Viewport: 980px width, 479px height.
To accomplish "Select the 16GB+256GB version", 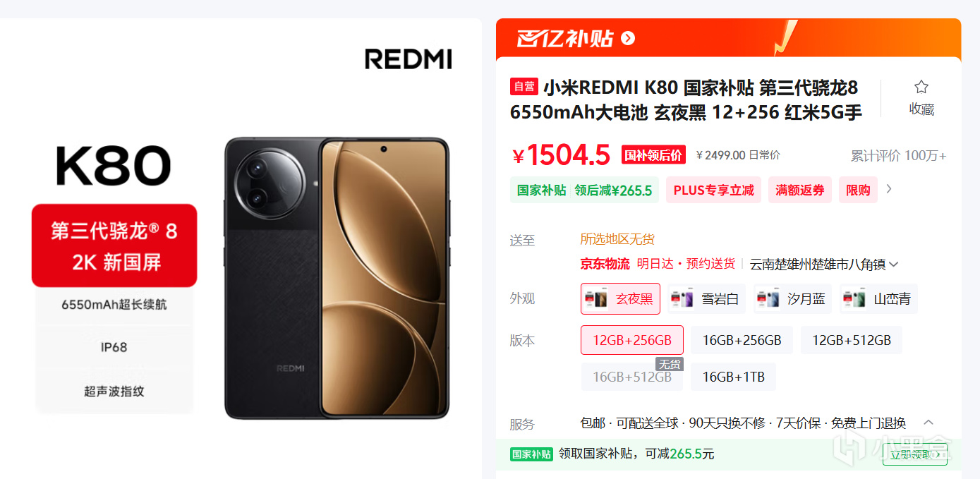I will click(x=742, y=340).
